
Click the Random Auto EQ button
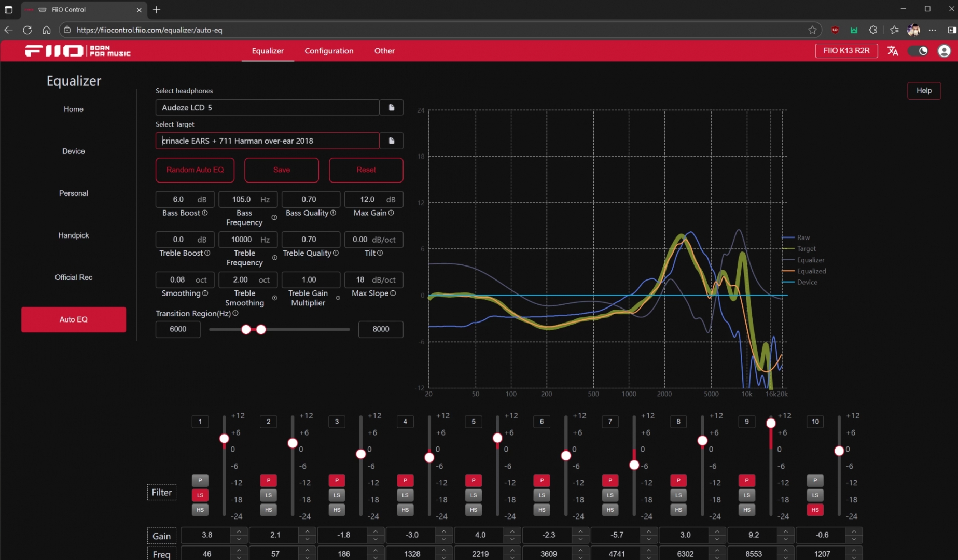195,170
